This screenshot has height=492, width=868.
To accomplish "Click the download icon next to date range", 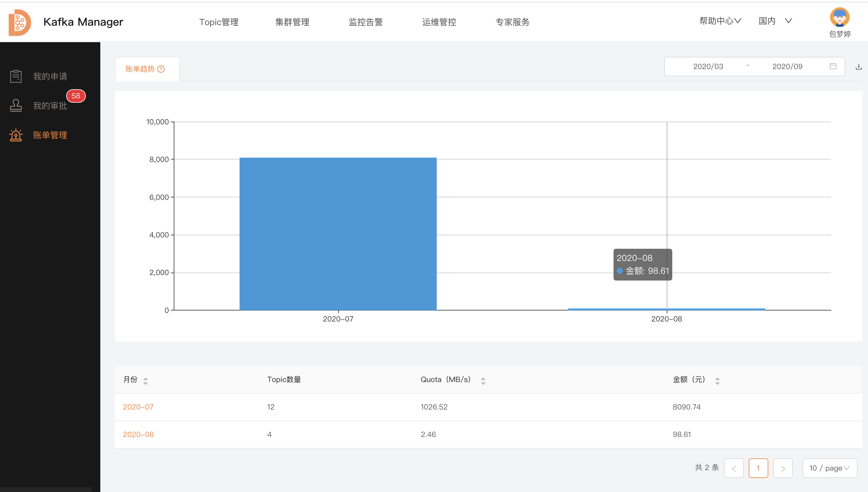I will [x=858, y=67].
